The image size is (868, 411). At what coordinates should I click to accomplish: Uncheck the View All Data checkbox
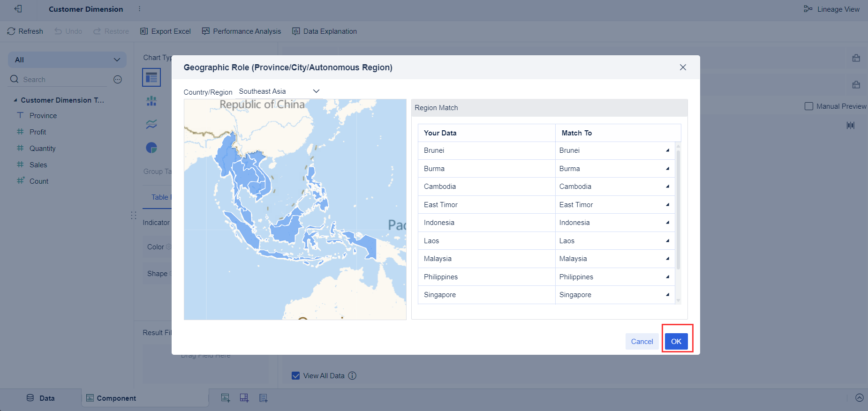click(296, 375)
